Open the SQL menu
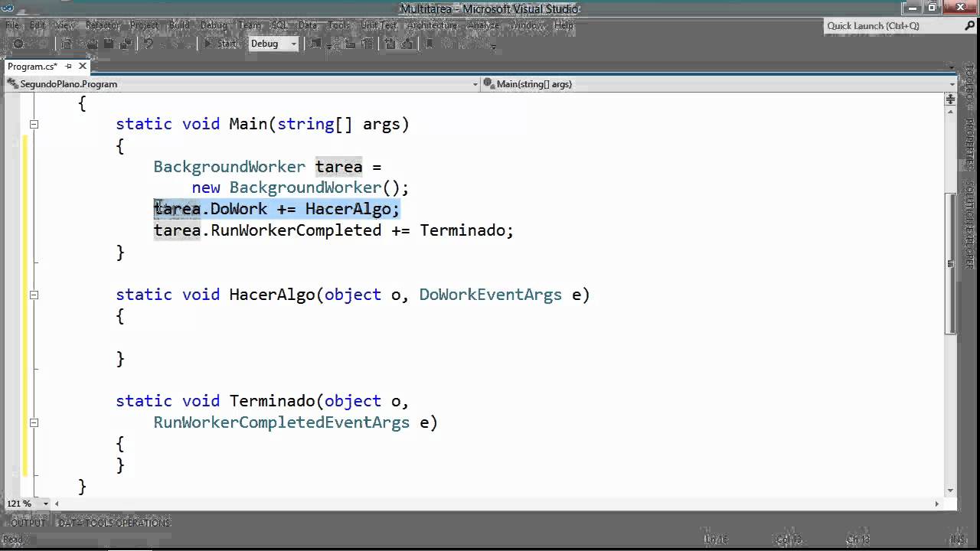The height and width of the screenshot is (551, 980). (279, 25)
